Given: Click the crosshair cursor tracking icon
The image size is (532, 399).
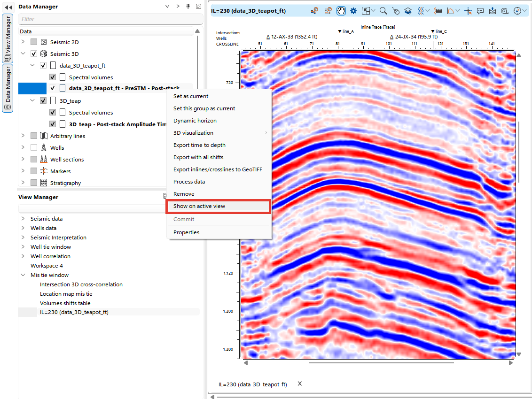Looking at the screenshot, I should coord(468,10).
